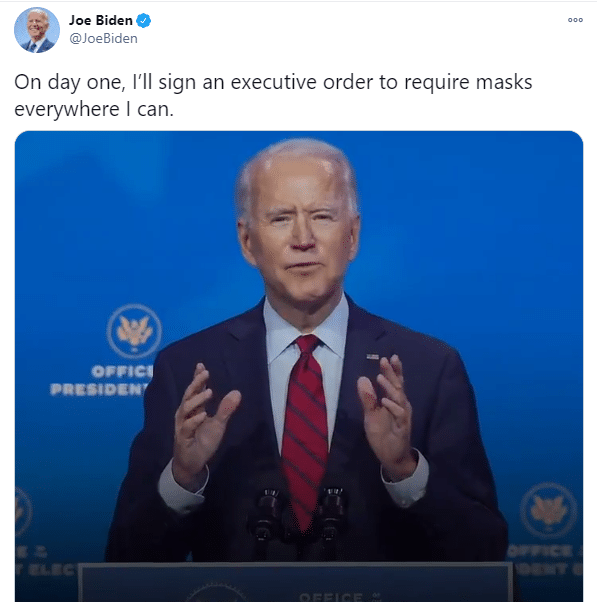Click the eagle seal above the 'OFFICE' backdrop text
Image resolution: width=597 pixels, height=602 pixels.
[134, 331]
